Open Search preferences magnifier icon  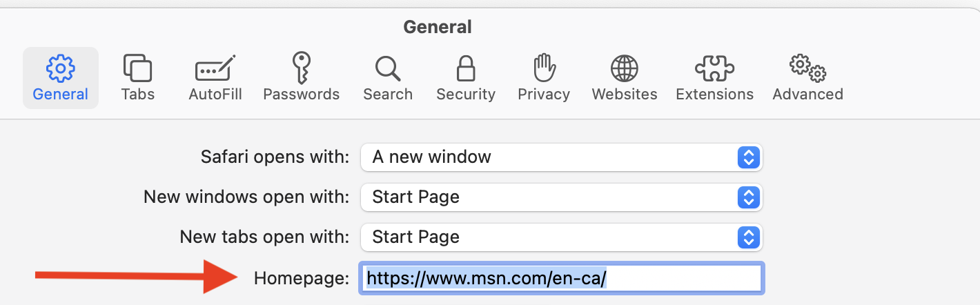[x=388, y=68]
